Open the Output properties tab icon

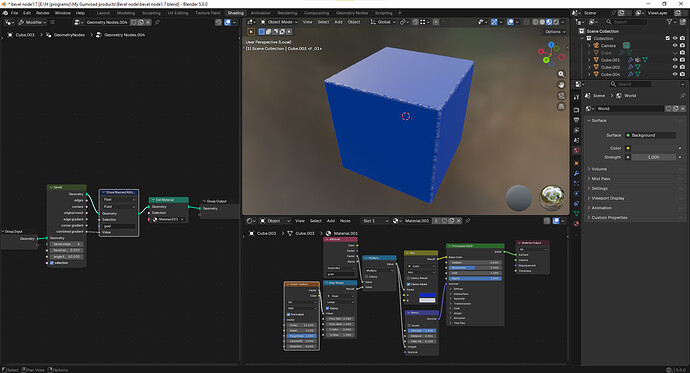pos(576,120)
